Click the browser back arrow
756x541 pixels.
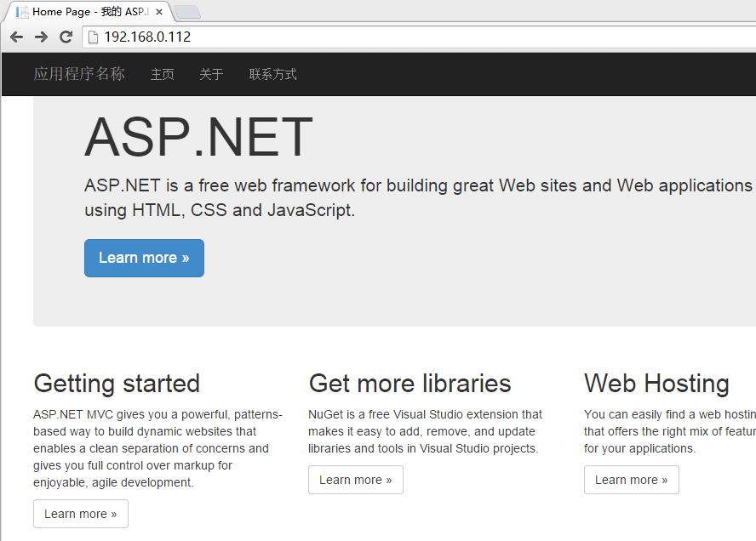tap(16, 37)
